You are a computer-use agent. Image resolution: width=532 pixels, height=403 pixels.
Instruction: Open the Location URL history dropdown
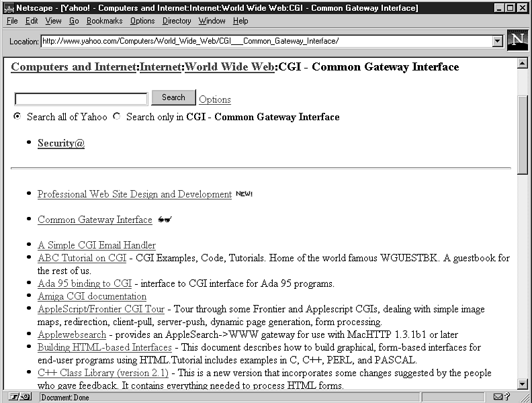tap(497, 42)
